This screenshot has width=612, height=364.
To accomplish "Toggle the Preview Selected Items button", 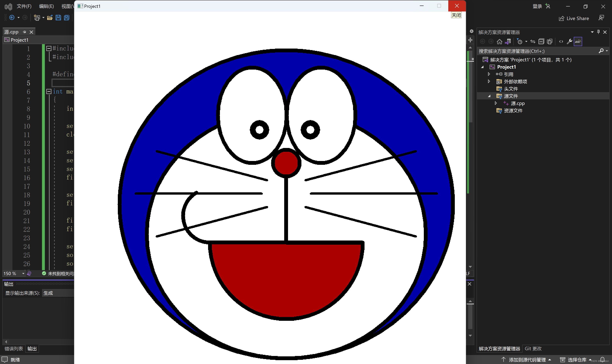I will click(x=578, y=41).
